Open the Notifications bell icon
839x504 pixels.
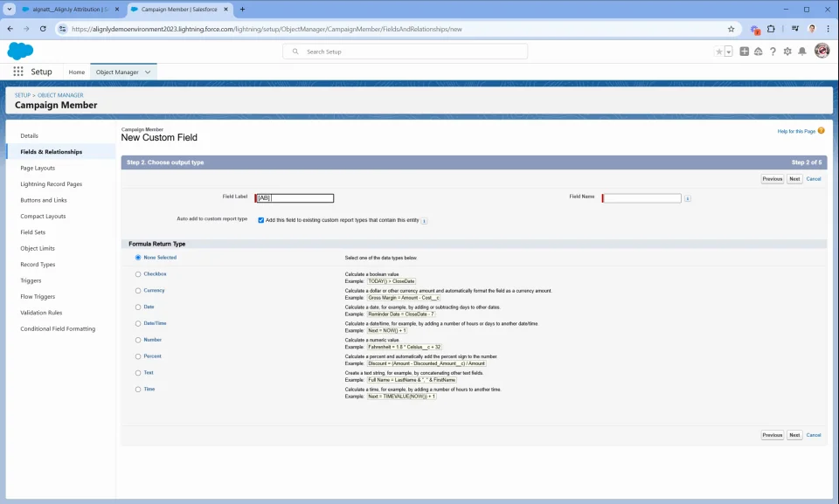pyautogui.click(x=802, y=52)
